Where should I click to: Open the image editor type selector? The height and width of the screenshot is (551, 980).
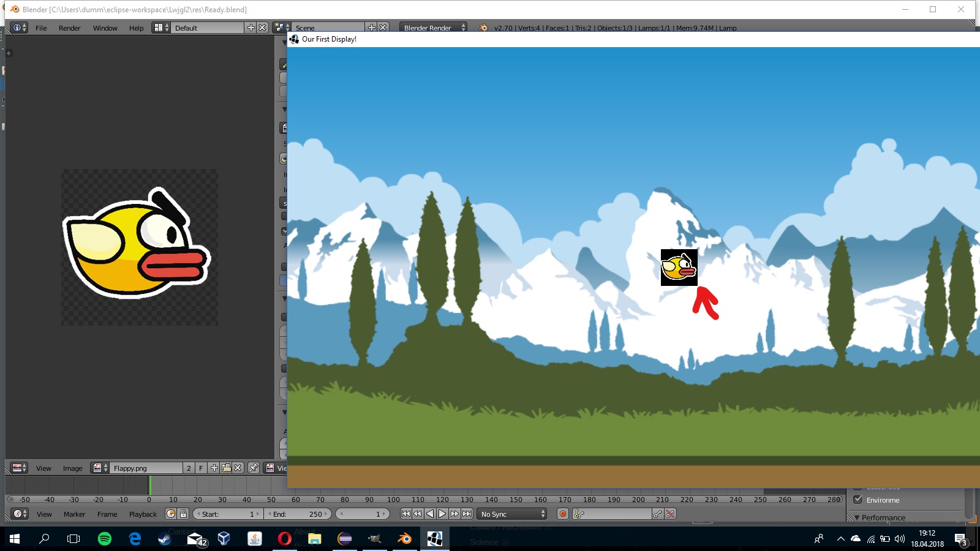pos(20,468)
